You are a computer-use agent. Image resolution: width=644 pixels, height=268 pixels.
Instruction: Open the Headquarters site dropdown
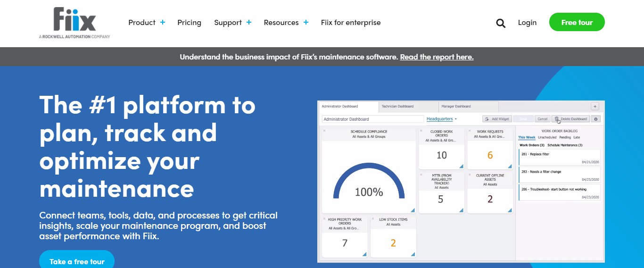click(442, 119)
